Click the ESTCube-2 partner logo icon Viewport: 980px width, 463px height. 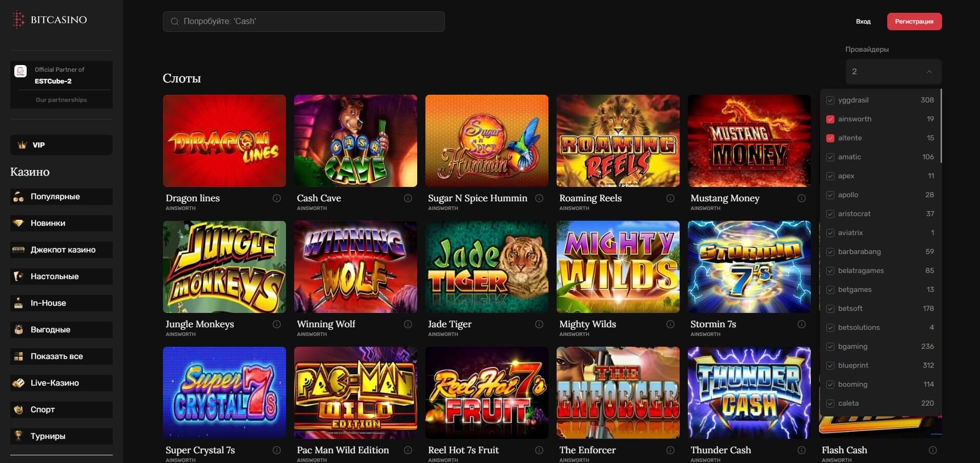pos(21,71)
